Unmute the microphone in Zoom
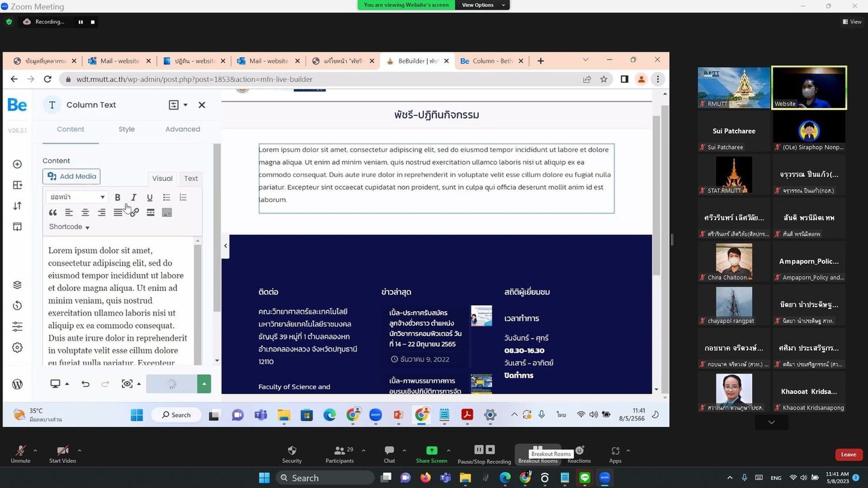 pyautogui.click(x=20, y=454)
